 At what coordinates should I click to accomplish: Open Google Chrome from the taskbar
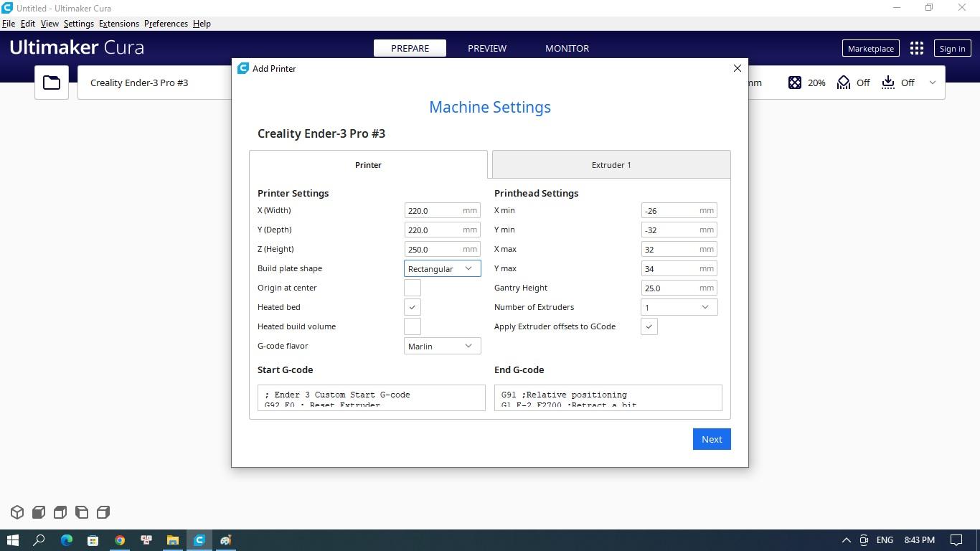point(120,540)
